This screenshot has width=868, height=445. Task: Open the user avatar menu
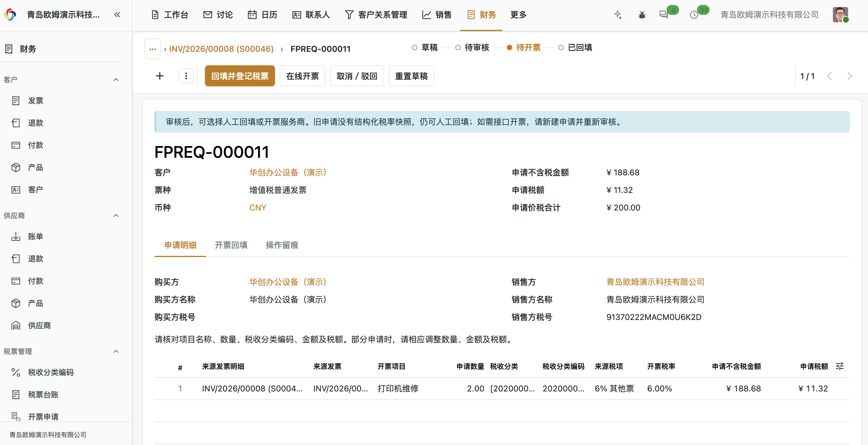840,15
